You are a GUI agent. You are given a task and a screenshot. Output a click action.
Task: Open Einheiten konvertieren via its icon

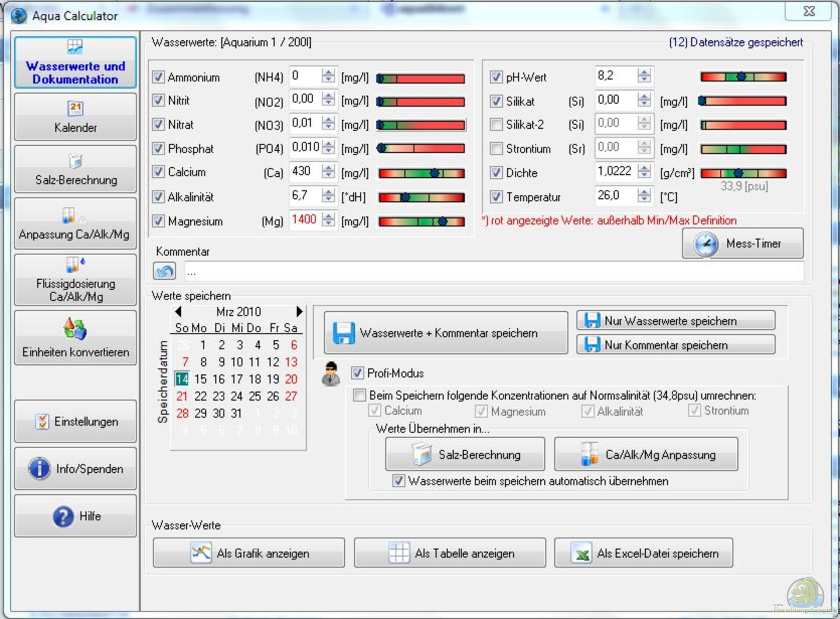pyautogui.click(x=75, y=329)
